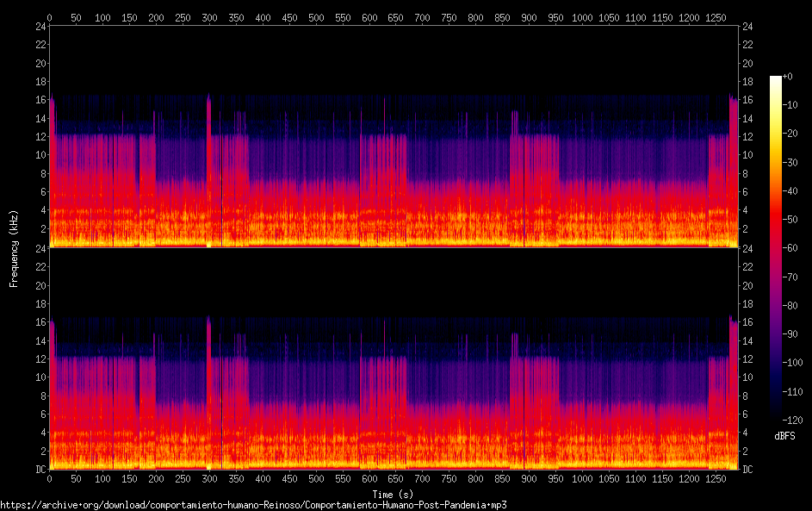Screen dimensions: 812x511
Task: Click the 'DC' label on the left axis
Action: pos(40,469)
